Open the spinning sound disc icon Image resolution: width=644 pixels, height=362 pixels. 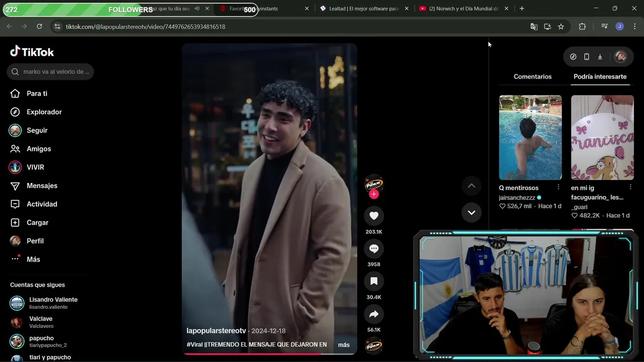click(x=374, y=346)
